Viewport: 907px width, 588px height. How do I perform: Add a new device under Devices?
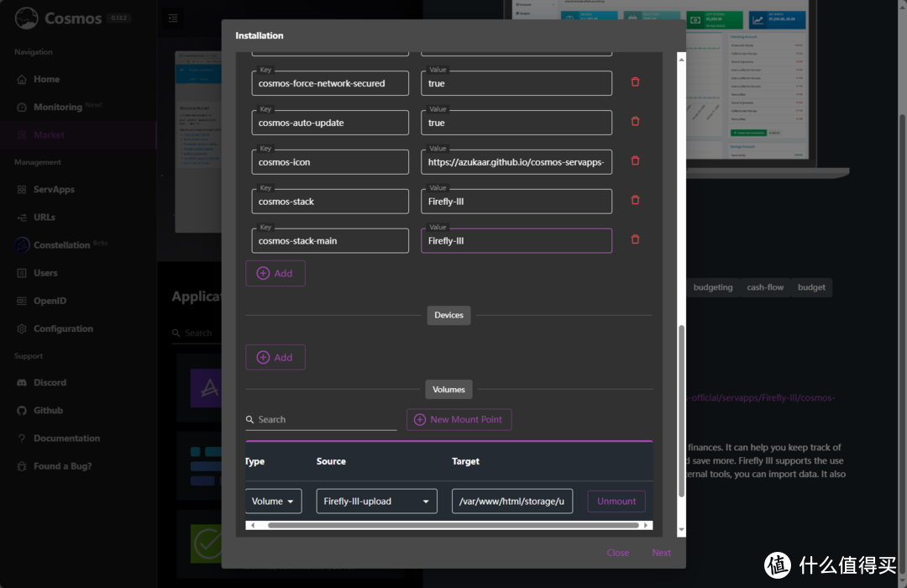click(275, 358)
